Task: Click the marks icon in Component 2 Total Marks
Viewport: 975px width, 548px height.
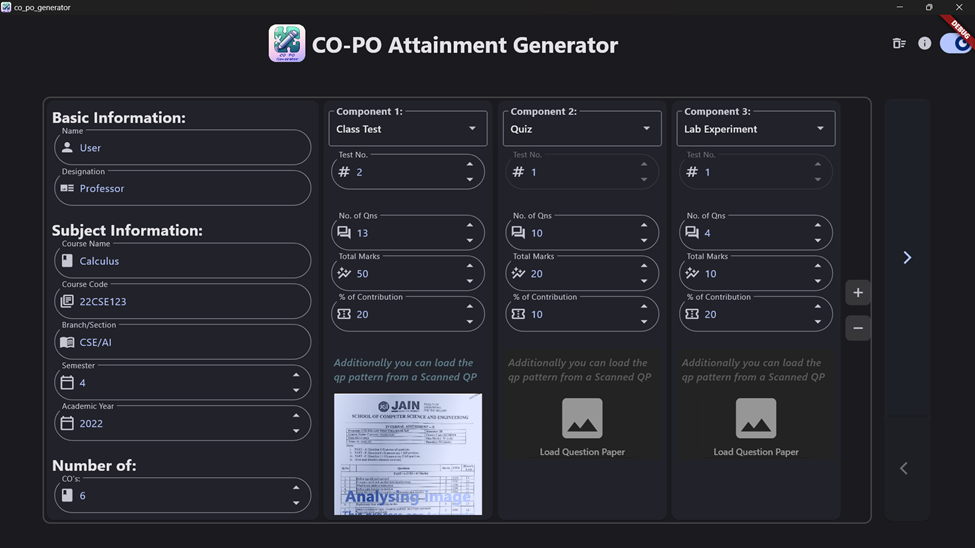Action: (x=518, y=273)
